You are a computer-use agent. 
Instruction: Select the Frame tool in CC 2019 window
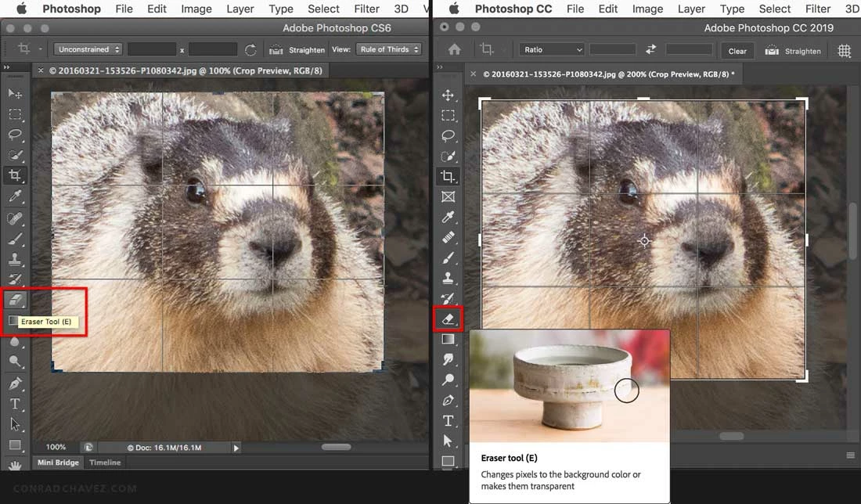(x=448, y=196)
